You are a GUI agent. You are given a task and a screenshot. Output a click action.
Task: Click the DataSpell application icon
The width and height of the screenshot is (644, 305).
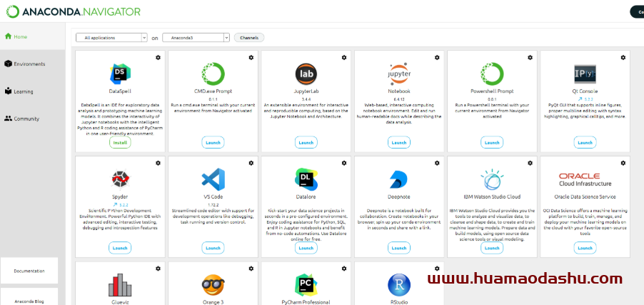point(120,74)
